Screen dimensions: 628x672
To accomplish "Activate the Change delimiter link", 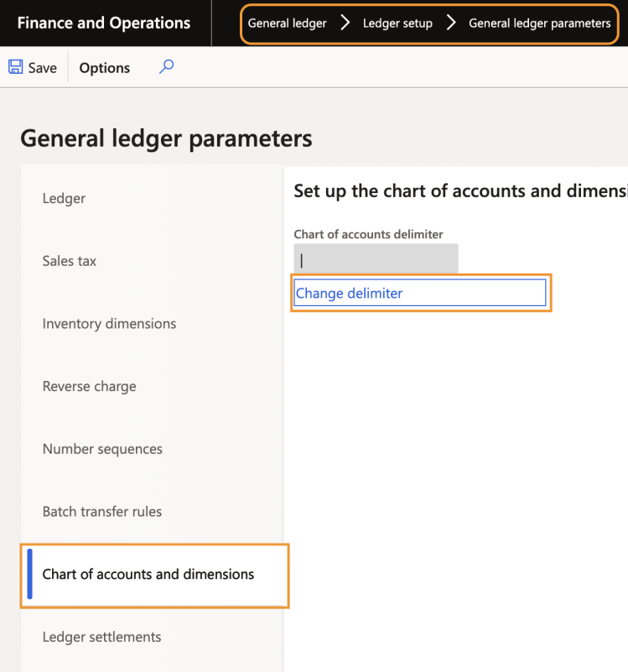I will click(x=350, y=294).
